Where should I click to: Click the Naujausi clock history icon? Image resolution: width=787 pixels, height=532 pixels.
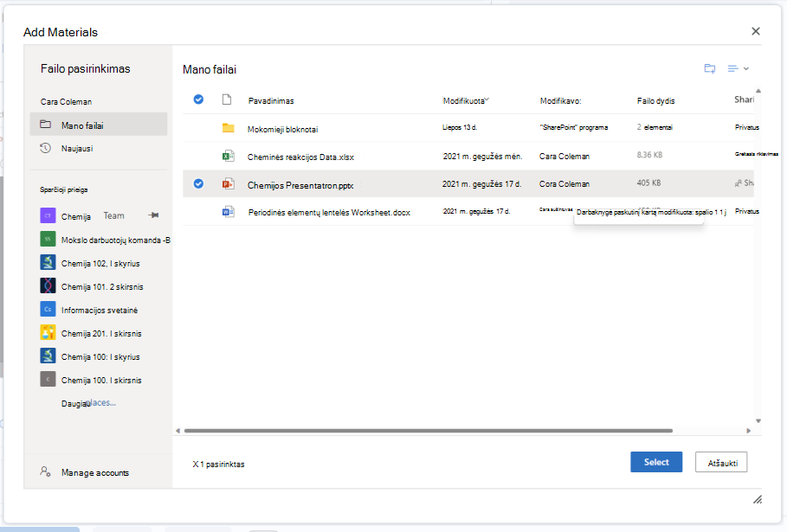coord(46,148)
